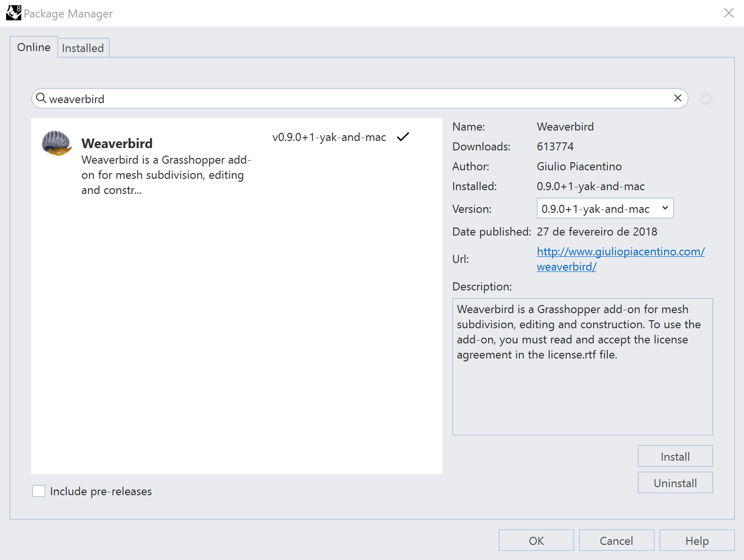Enable Include pre-releases checkbox
Viewport: 744px width, 560px height.
click(x=39, y=491)
